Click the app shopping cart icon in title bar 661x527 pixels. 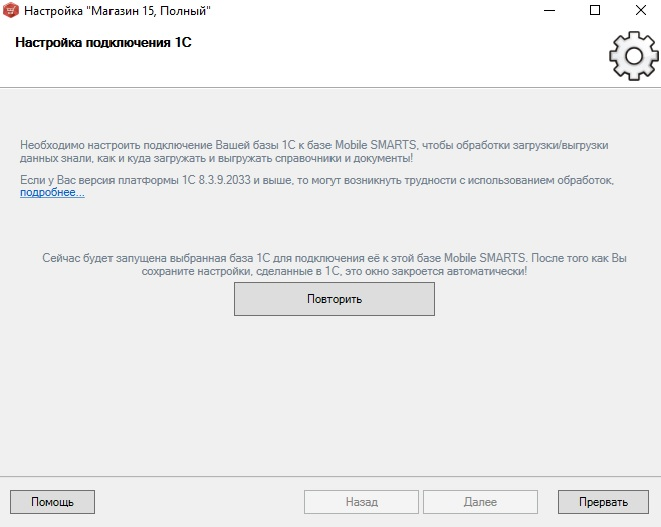tap(11, 10)
